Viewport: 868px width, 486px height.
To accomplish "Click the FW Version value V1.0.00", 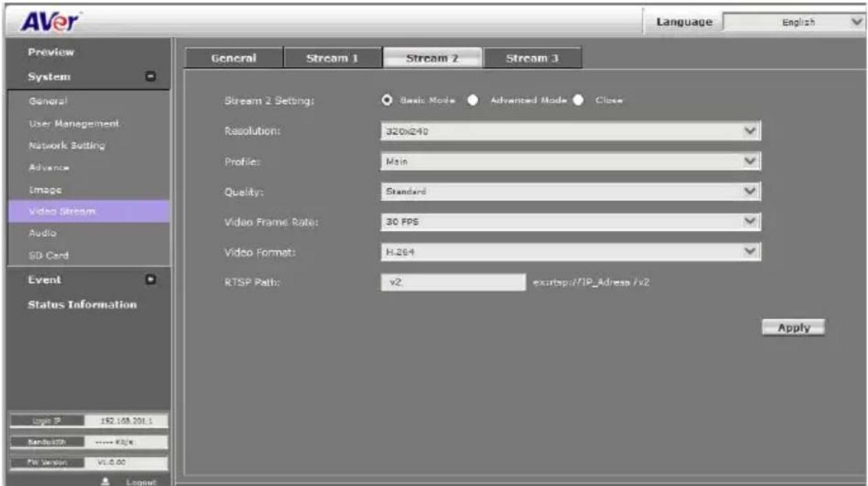I will (126, 463).
